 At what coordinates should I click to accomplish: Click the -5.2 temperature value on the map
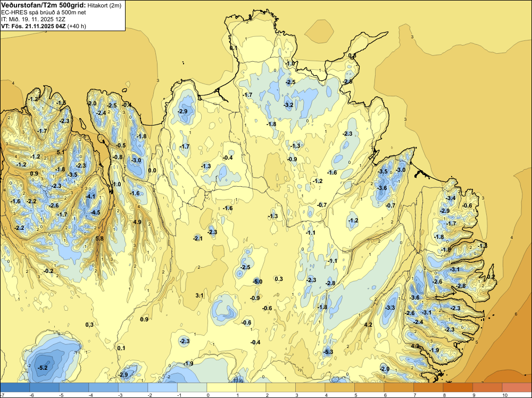[43, 368]
